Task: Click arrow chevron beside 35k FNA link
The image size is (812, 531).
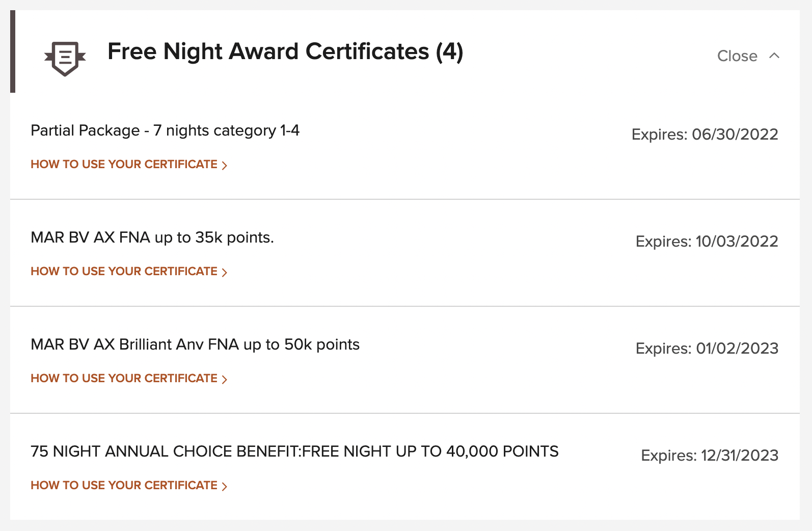Action: pyautogui.click(x=225, y=272)
